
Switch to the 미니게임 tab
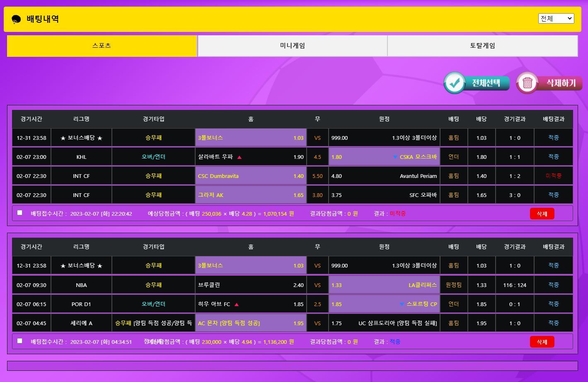pos(292,46)
